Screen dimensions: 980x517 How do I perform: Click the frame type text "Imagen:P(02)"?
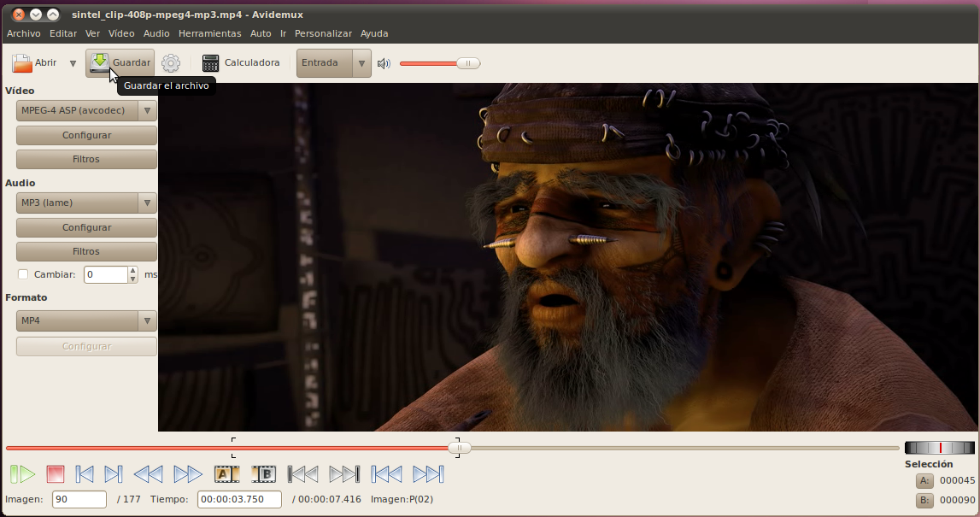(402, 500)
